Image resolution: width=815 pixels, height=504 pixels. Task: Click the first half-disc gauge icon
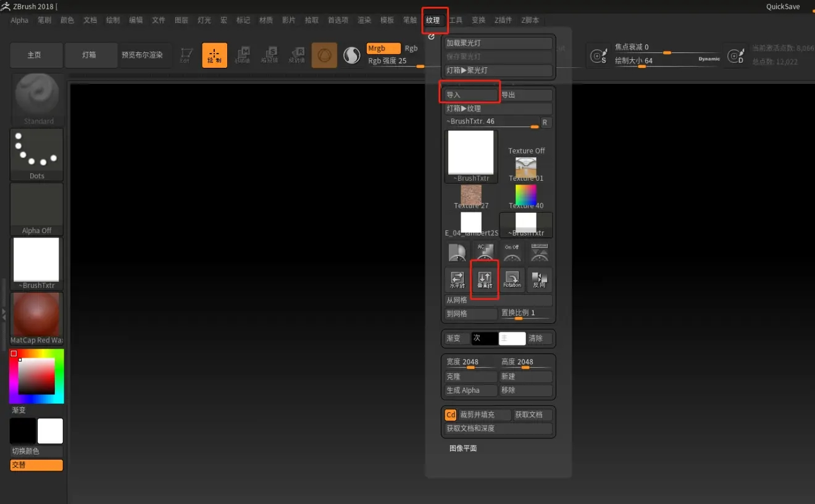pos(457,252)
